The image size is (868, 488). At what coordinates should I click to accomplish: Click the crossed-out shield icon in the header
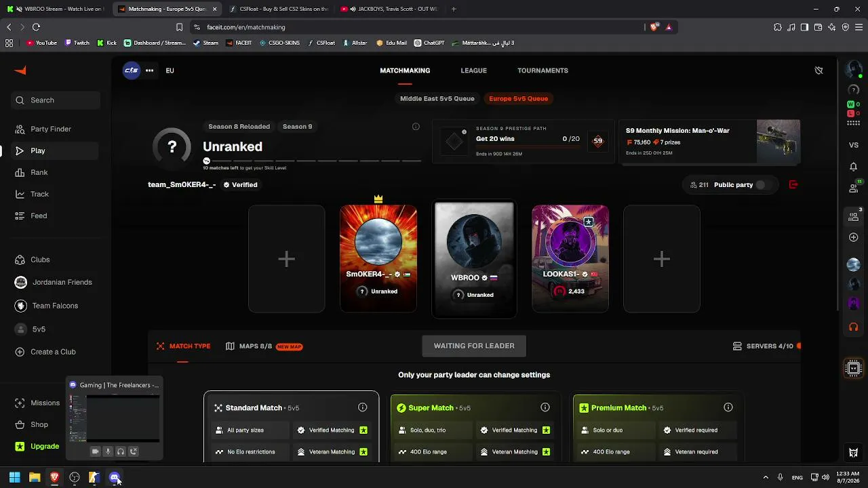(818, 70)
